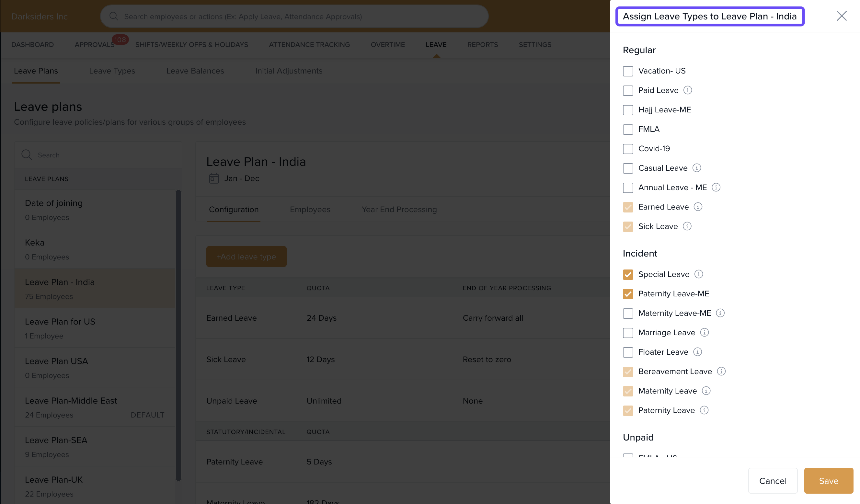Click info icon beside Casual Leave

click(x=696, y=168)
